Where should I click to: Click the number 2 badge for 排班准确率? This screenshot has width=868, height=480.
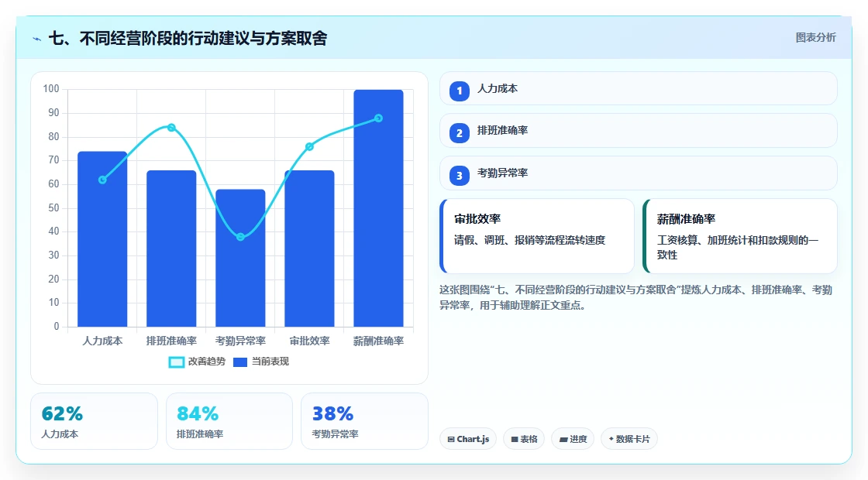point(460,133)
